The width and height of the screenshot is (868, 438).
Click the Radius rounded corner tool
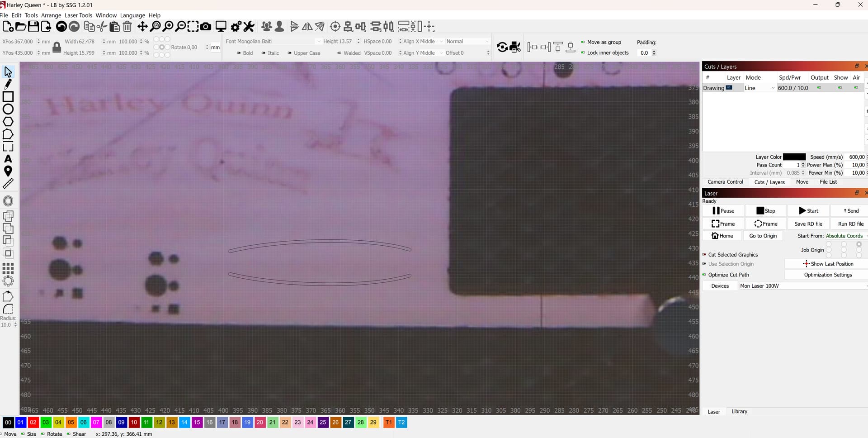(x=8, y=309)
